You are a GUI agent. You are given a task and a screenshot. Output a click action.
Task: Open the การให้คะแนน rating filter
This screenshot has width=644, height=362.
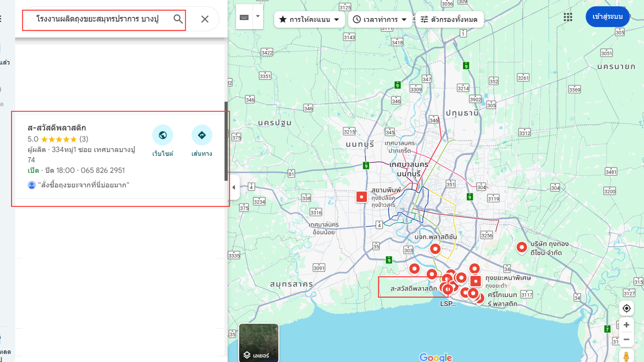click(x=309, y=19)
